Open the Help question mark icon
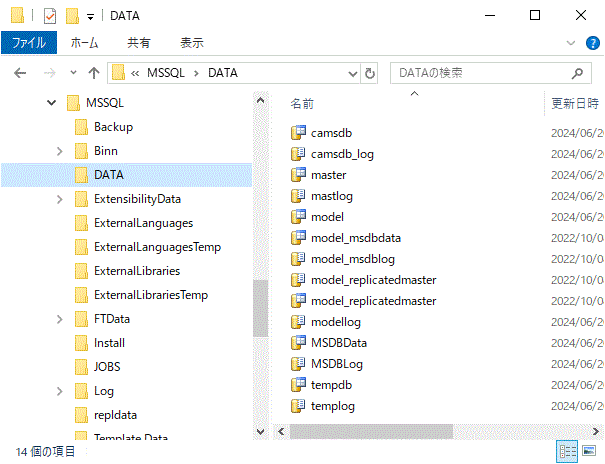The image size is (605, 464). [593, 43]
